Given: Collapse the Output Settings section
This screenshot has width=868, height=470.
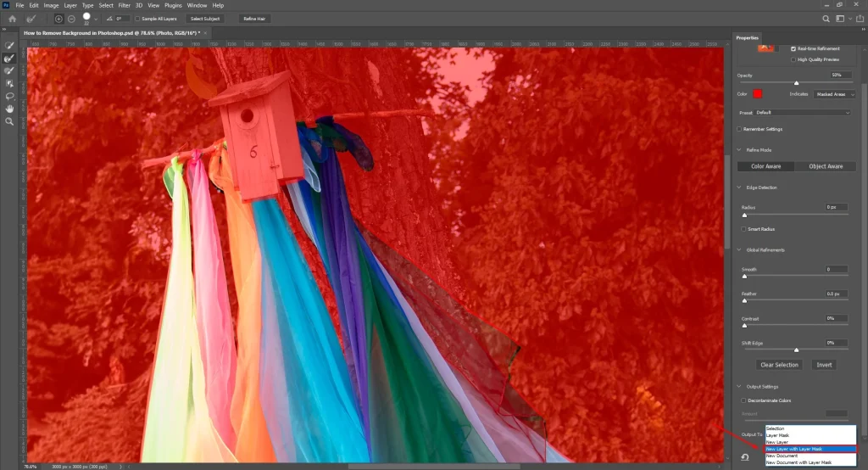Looking at the screenshot, I should click(738, 386).
